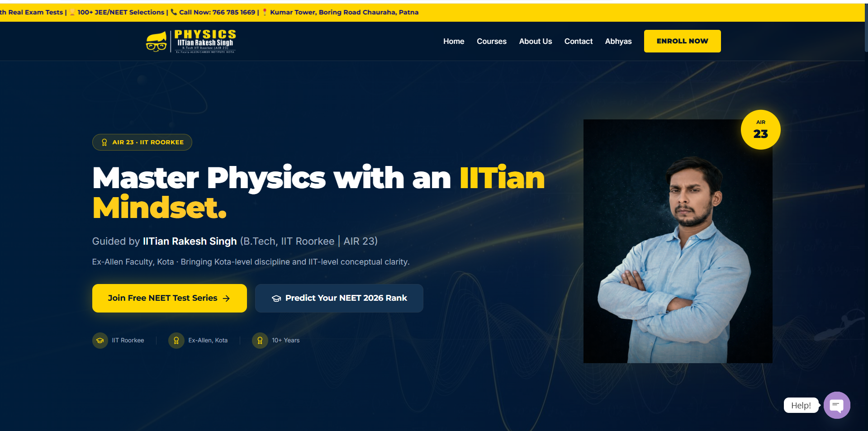Open the chat widget bubble icon
This screenshot has width=868, height=431.
click(x=837, y=405)
